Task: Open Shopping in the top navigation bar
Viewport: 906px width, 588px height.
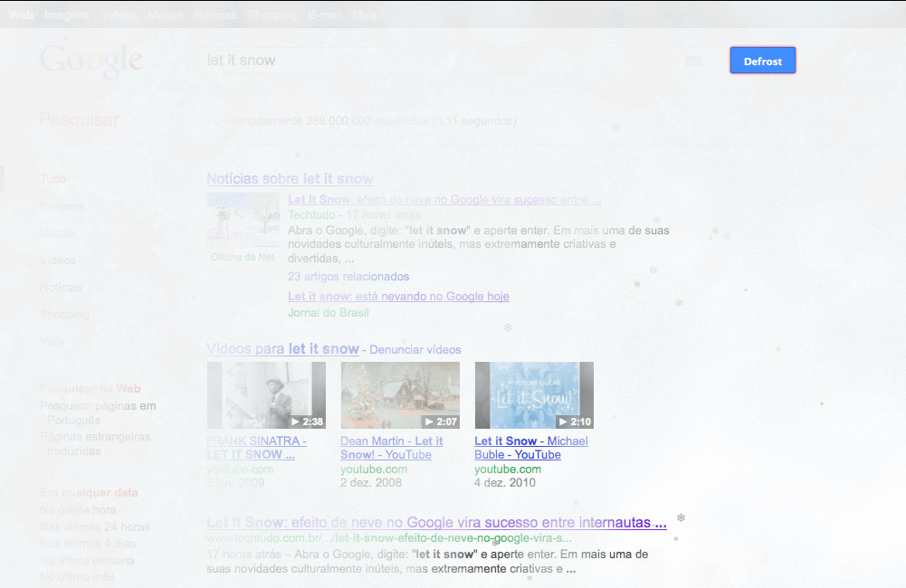Action: pos(272,15)
